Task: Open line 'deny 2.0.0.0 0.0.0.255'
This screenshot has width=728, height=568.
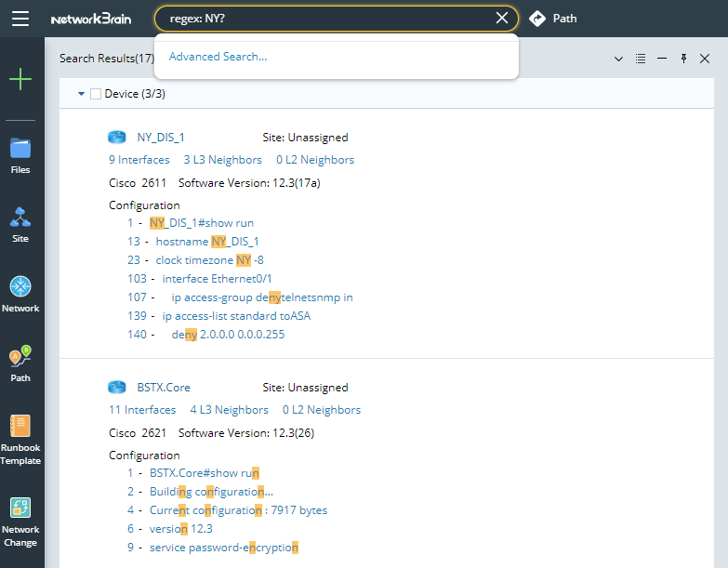Action: [228, 335]
